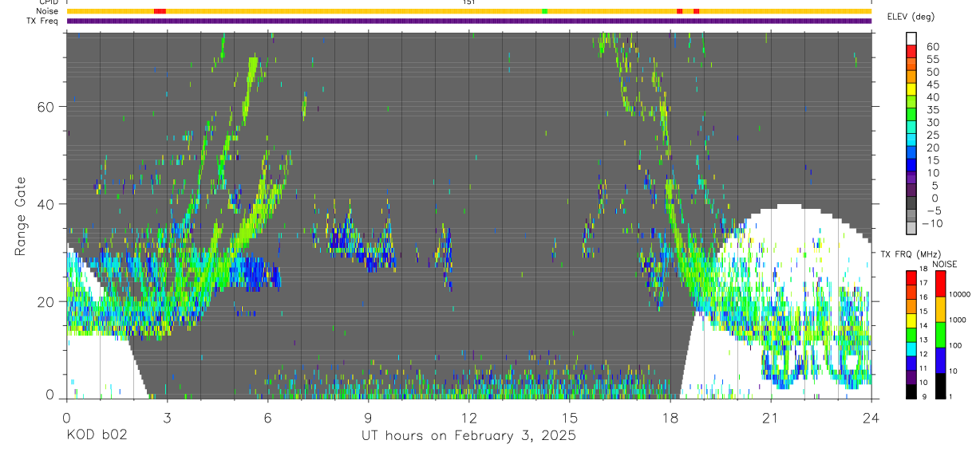980x452 pixels.
Task: Click the white swatch above 60 on ELEV bar
Action: [x=911, y=40]
